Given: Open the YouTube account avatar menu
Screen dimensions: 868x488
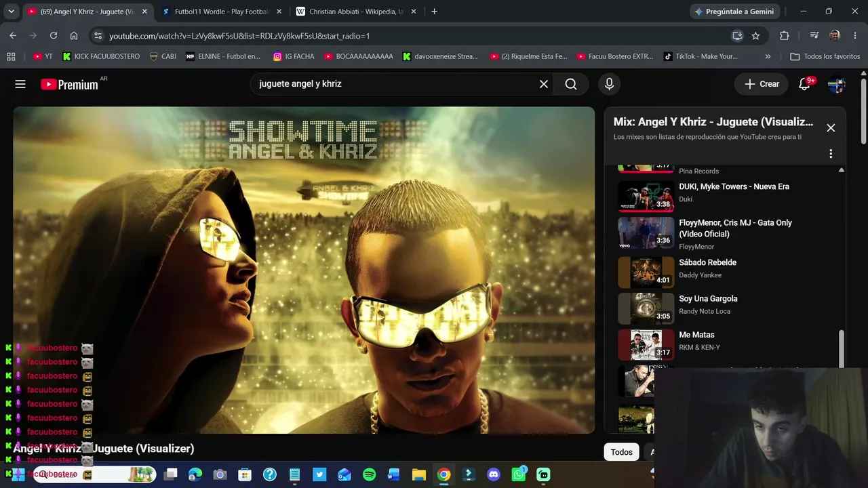Looking at the screenshot, I should click(x=836, y=84).
